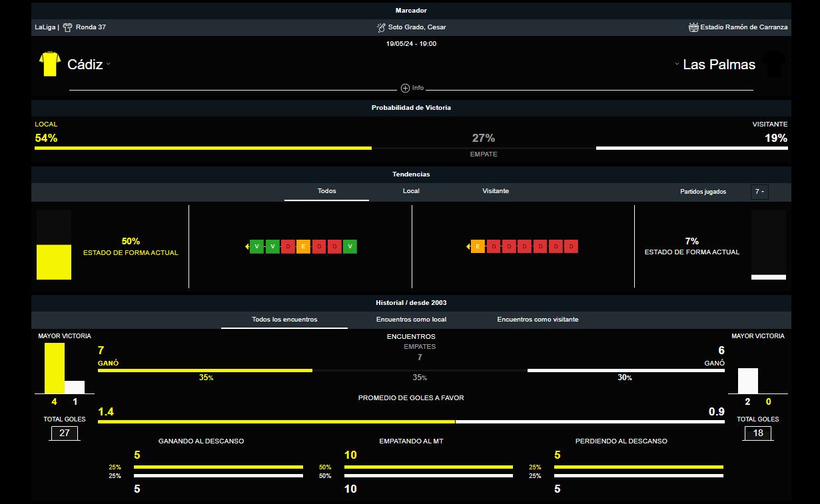Image resolution: width=820 pixels, height=504 pixels.
Task: Select Todos los encuentros tab
Action: coord(284,320)
